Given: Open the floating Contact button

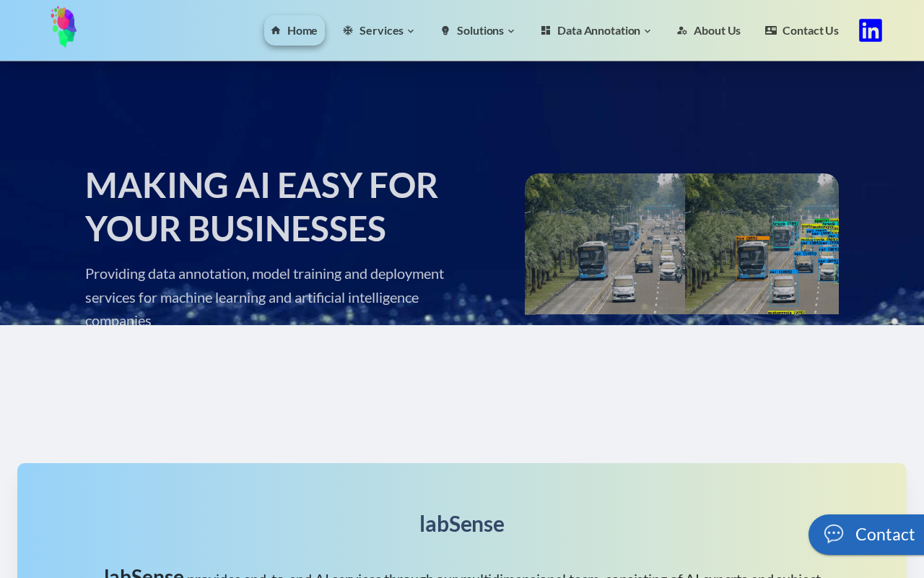Looking at the screenshot, I should 866,535.
